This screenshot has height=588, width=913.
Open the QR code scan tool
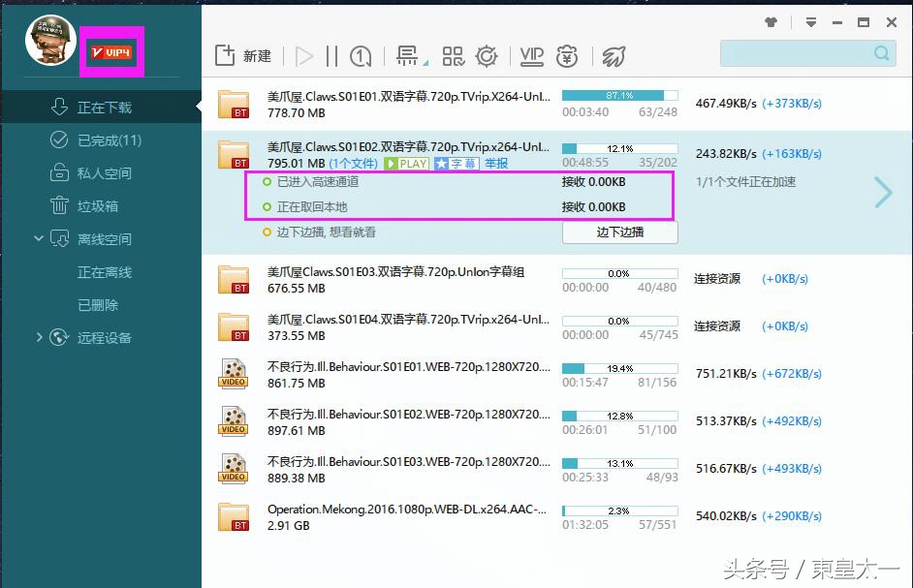(452, 55)
